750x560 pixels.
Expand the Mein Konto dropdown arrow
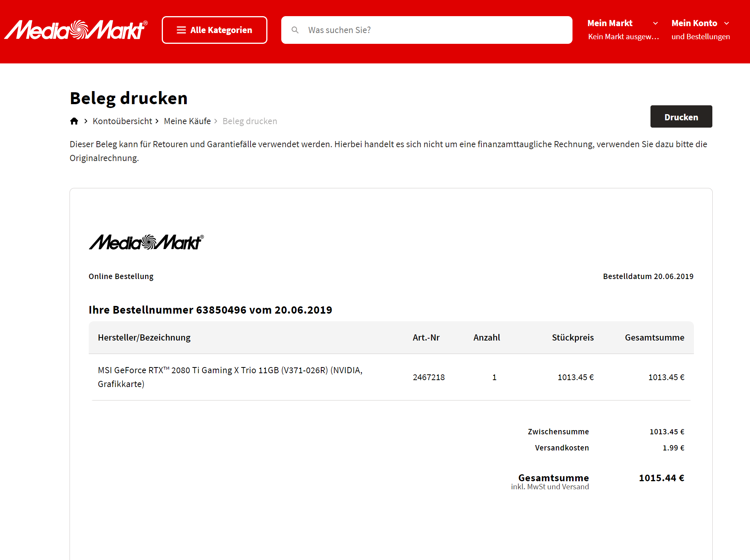click(x=727, y=23)
